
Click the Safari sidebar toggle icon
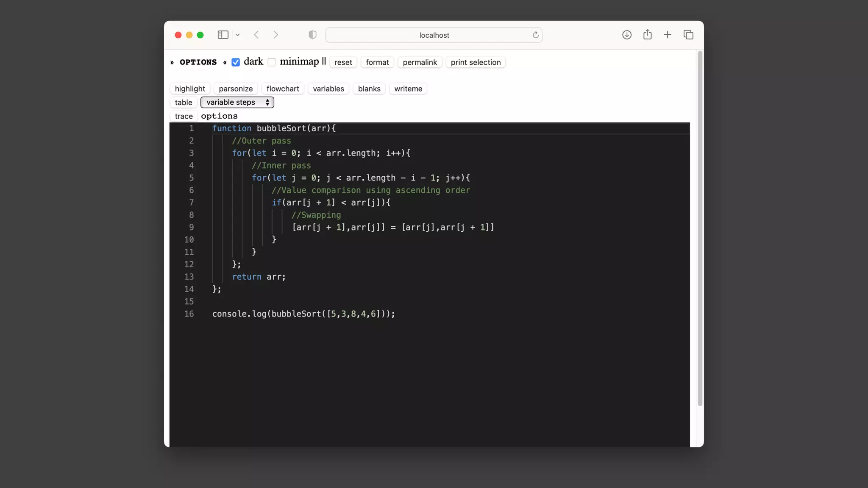click(223, 35)
